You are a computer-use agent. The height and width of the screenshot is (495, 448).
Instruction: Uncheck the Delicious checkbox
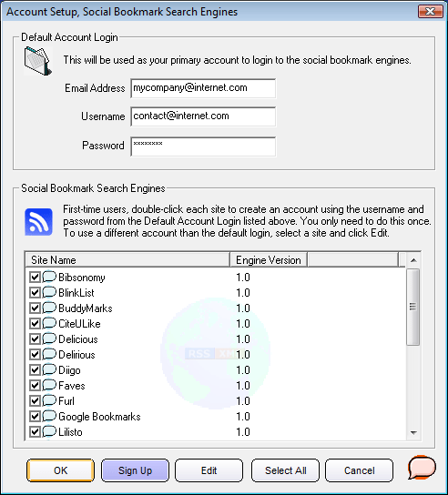point(35,338)
